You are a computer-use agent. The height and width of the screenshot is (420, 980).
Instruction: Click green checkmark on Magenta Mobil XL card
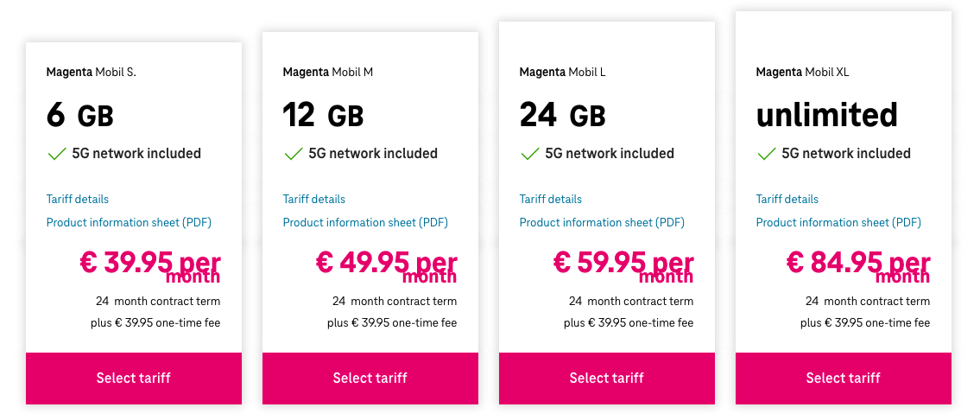(766, 154)
